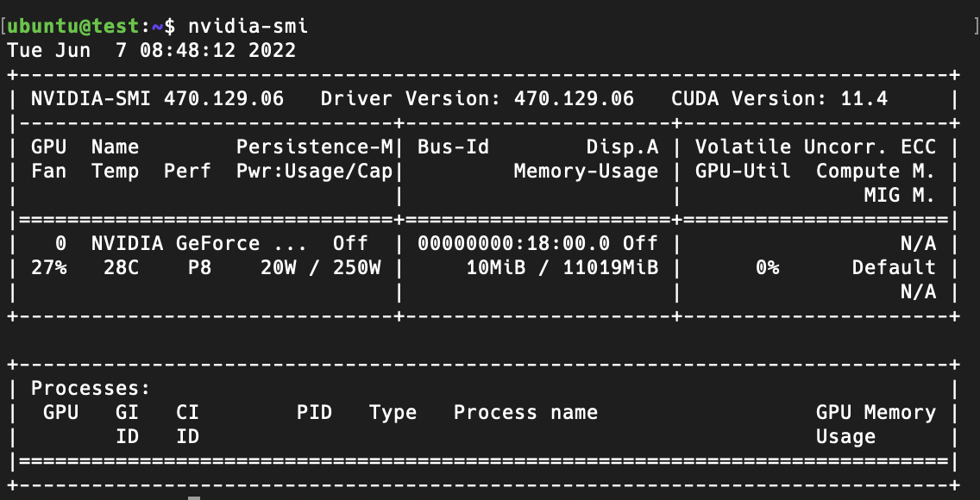Click the Process name column header
Image resolution: width=980 pixels, height=500 pixels.
[x=525, y=413]
